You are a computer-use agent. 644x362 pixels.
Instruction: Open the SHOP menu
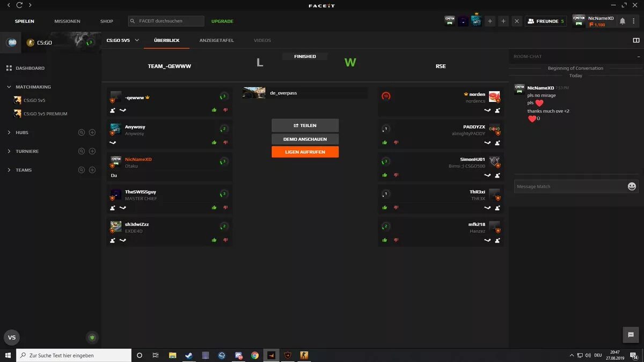(107, 21)
